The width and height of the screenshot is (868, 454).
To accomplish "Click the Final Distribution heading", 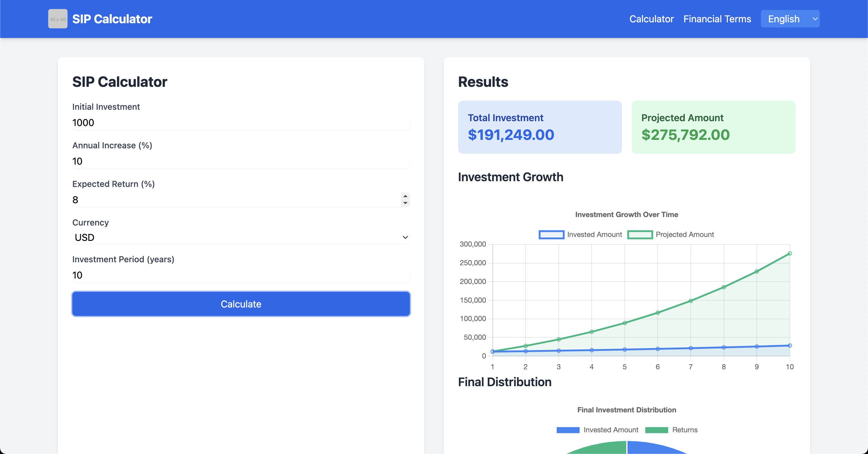I will coord(505,382).
